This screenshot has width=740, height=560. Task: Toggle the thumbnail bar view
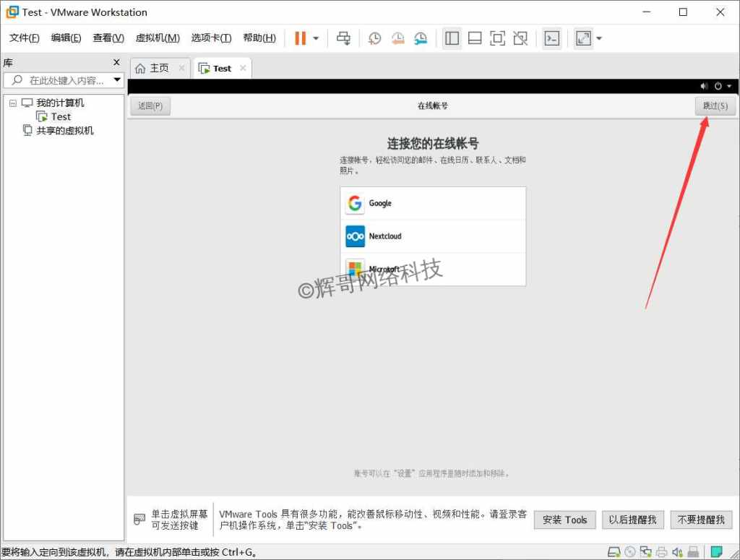pos(475,38)
